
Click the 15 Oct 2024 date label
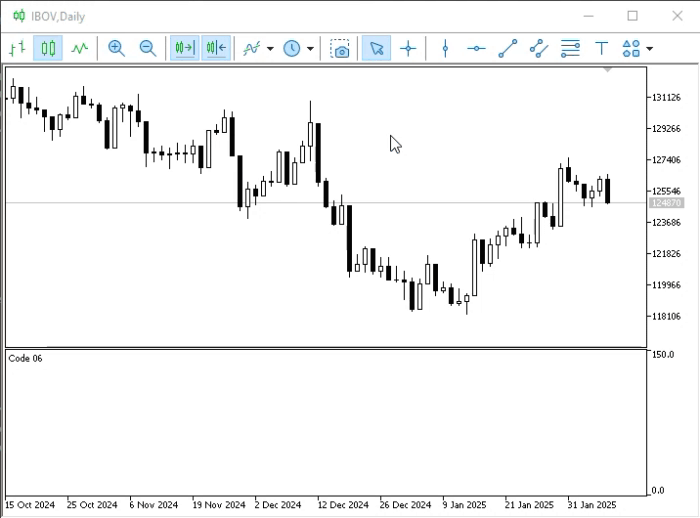30,505
